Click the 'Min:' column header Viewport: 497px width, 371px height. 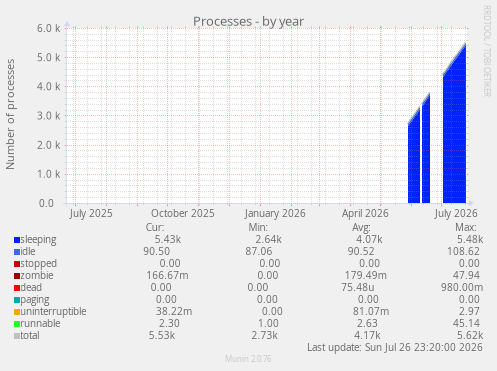coord(258,227)
